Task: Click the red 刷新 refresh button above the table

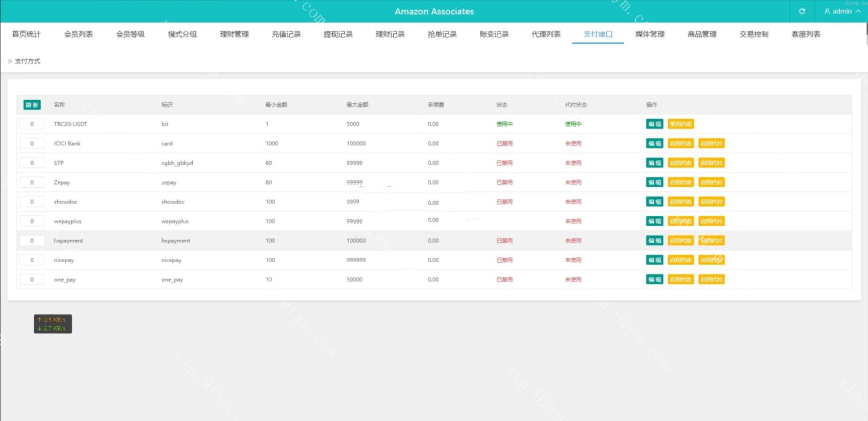Action: pyautogui.click(x=31, y=105)
